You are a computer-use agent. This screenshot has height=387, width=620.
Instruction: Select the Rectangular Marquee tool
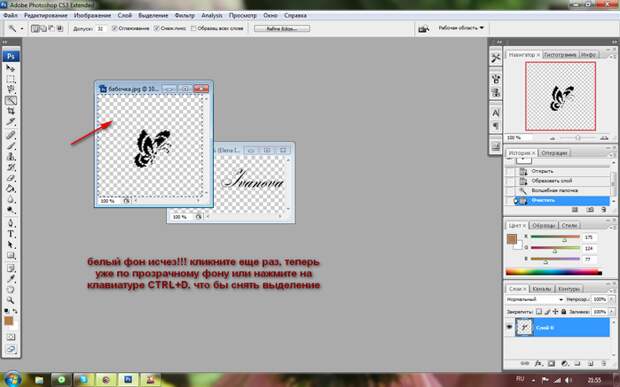[11, 79]
